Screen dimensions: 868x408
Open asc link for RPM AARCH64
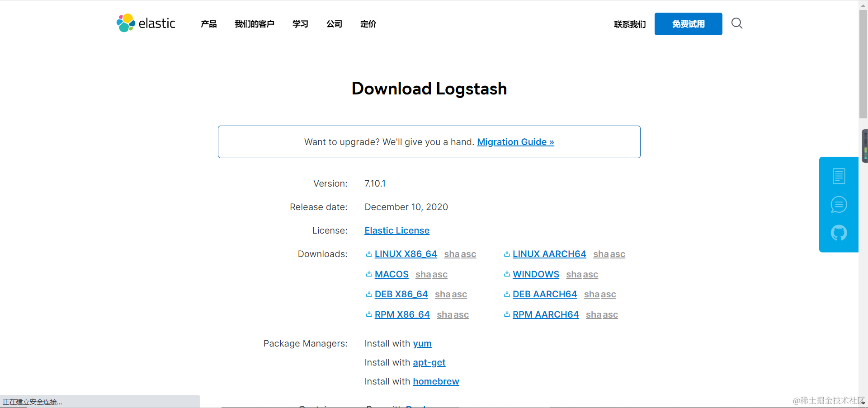[x=610, y=315]
